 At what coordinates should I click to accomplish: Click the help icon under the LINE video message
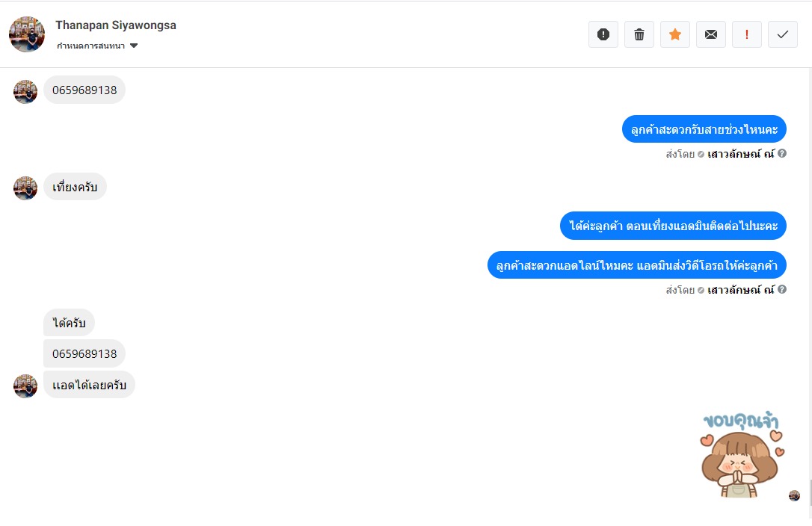point(782,289)
